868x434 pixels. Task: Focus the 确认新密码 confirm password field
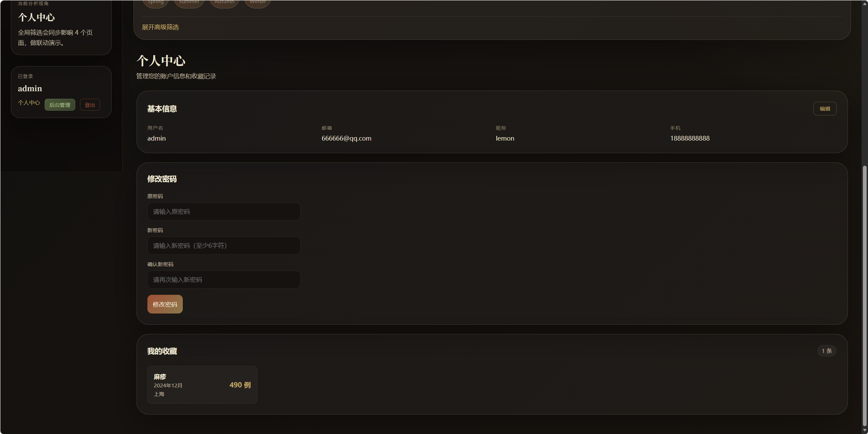(x=224, y=280)
